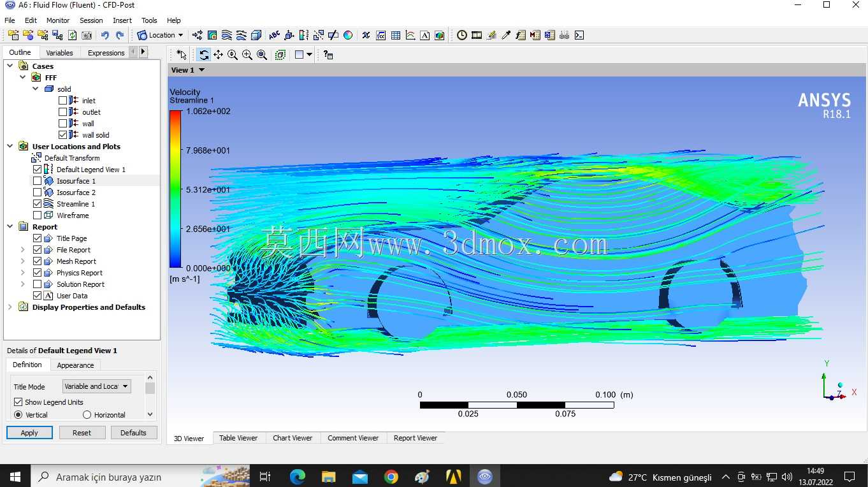
Task: Click Fit View magnifier icon
Action: [x=262, y=55]
